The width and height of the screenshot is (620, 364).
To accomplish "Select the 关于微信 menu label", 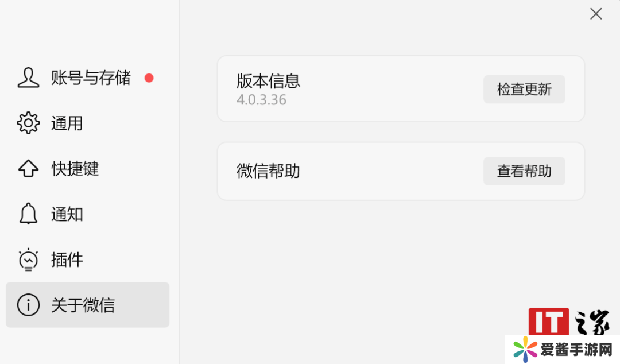I will (x=83, y=305).
